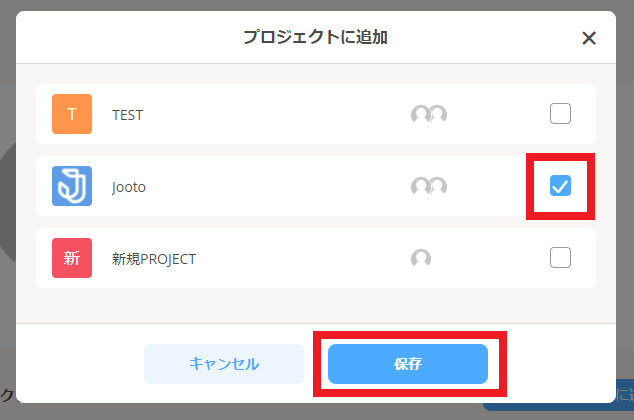Click the left member avatar in the TEST row
The height and width of the screenshot is (420, 634).
click(x=421, y=114)
